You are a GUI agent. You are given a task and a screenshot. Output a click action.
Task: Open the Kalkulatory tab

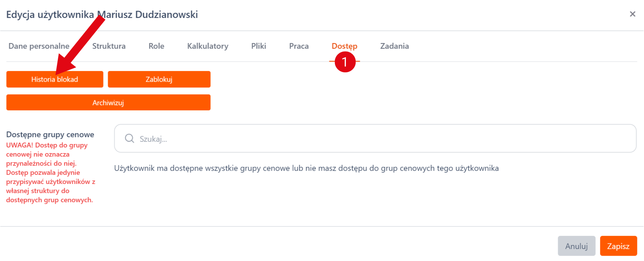pyautogui.click(x=208, y=46)
